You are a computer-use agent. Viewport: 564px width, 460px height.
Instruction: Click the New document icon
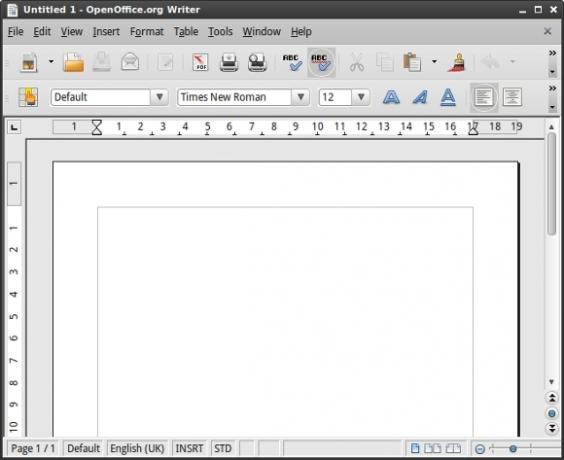point(29,62)
